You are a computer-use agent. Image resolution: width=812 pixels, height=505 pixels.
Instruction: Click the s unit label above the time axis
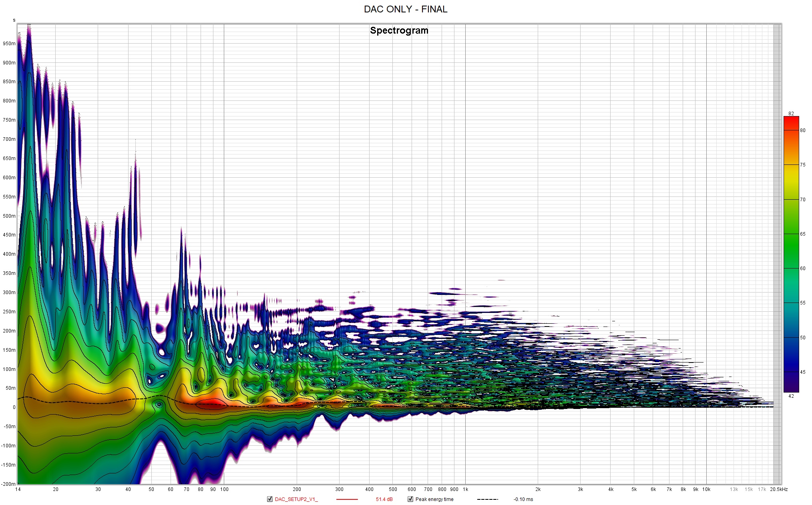(x=14, y=20)
